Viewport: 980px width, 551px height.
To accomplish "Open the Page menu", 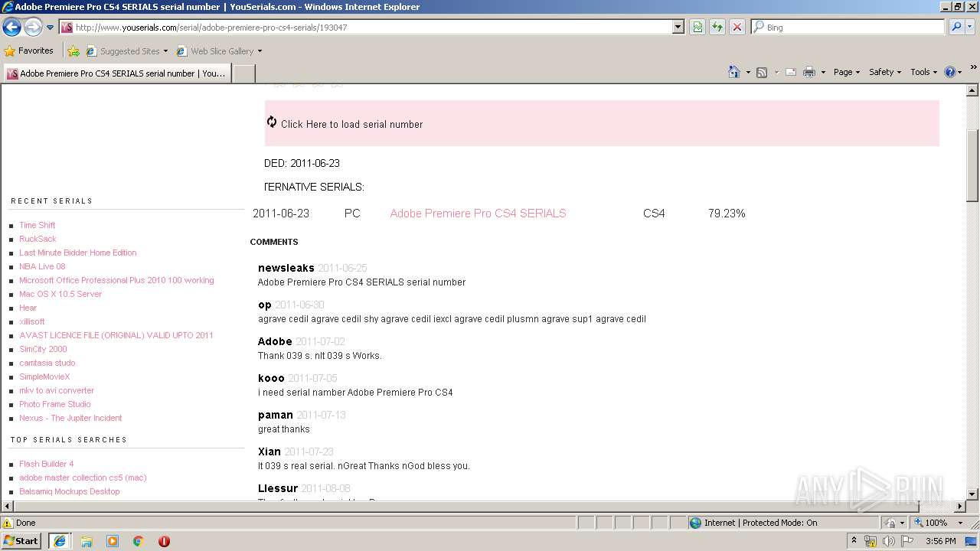I will pyautogui.click(x=846, y=72).
